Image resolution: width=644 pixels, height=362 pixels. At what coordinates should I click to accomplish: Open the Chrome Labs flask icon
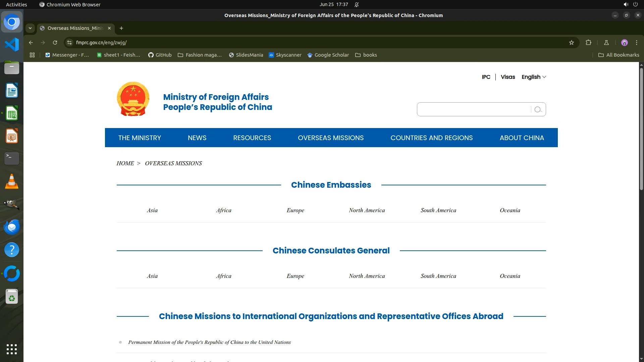(606, 43)
